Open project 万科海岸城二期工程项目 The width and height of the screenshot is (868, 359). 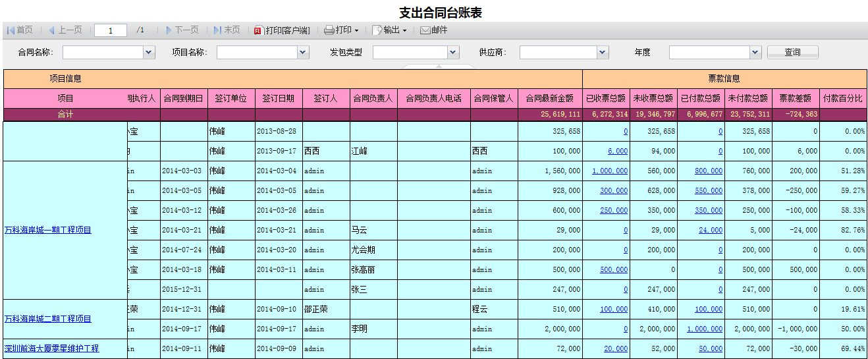(48, 319)
